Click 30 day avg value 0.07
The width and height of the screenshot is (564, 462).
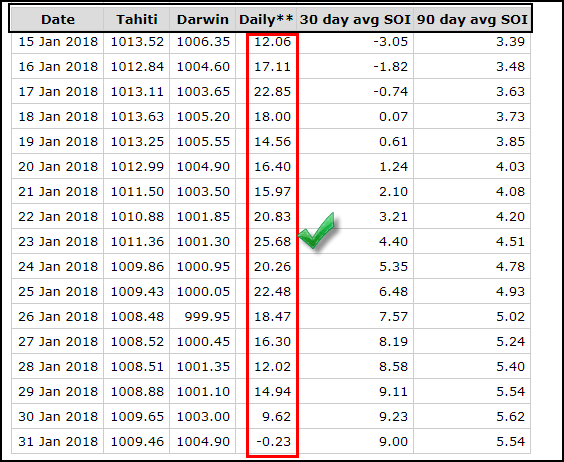[394, 117]
